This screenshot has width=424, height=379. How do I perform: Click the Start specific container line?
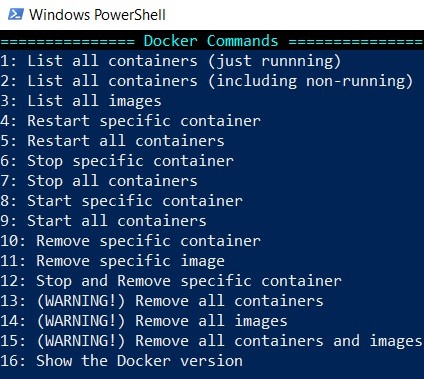pyautogui.click(x=121, y=201)
